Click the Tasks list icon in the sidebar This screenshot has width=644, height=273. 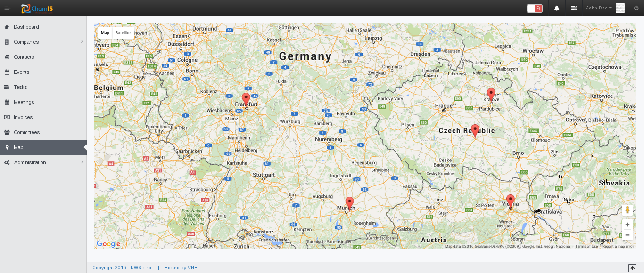[7, 87]
